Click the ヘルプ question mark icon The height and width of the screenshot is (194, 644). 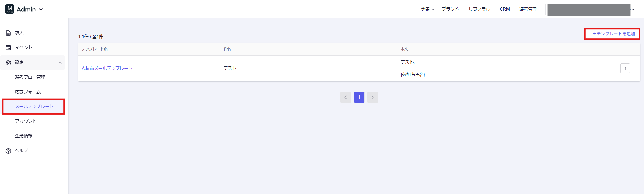pyautogui.click(x=9, y=151)
